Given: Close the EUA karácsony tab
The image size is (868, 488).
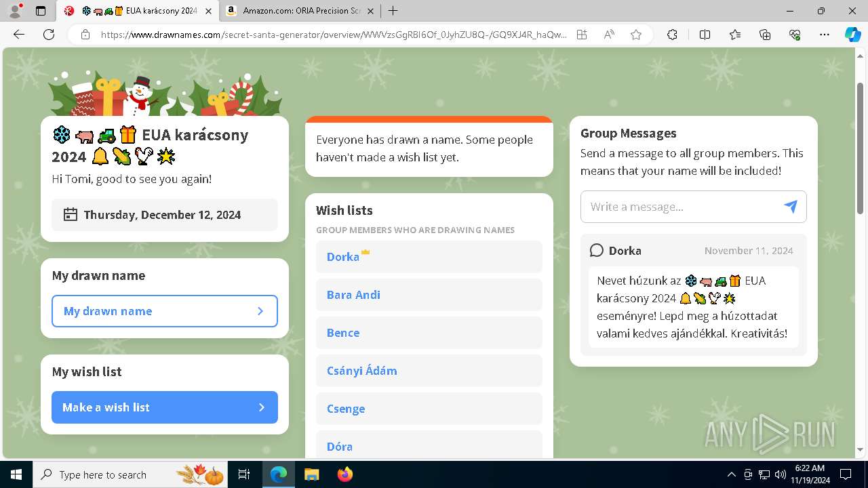Looking at the screenshot, I should click(x=208, y=11).
